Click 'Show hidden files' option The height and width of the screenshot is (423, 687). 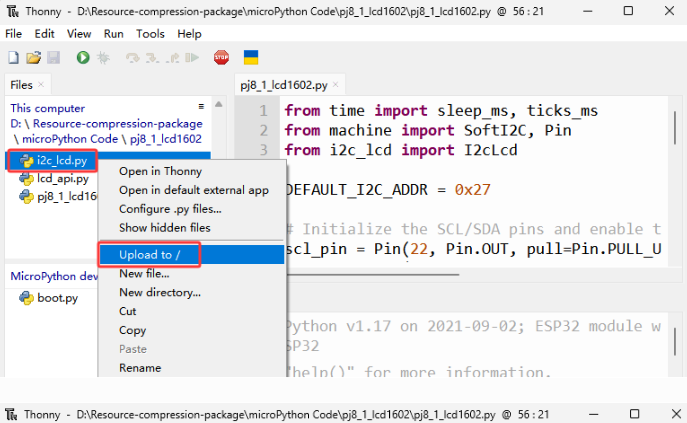165,228
